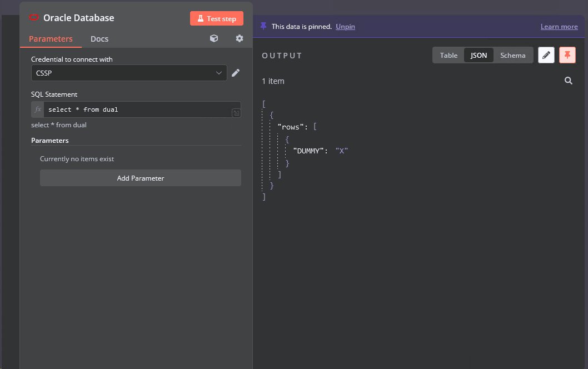588x369 pixels.
Task: Open expanded SQL editor icon
Action: coord(236,113)
